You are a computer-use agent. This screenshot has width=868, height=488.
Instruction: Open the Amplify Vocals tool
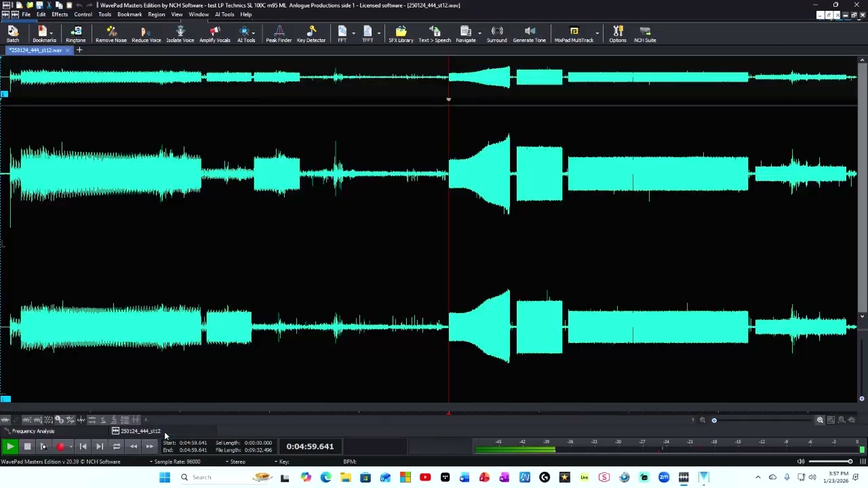click(x=214, y=34)
